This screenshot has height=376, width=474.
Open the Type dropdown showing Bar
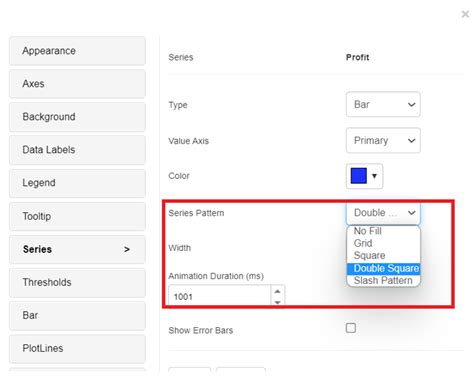383,104
